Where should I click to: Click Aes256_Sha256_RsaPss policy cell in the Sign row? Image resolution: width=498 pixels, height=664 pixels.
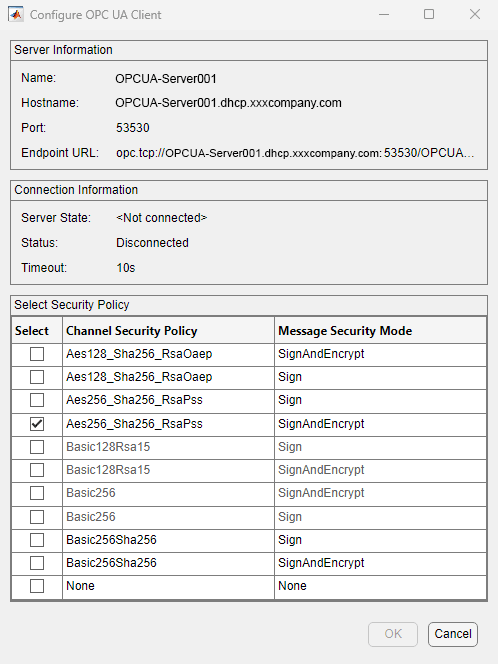169,400
